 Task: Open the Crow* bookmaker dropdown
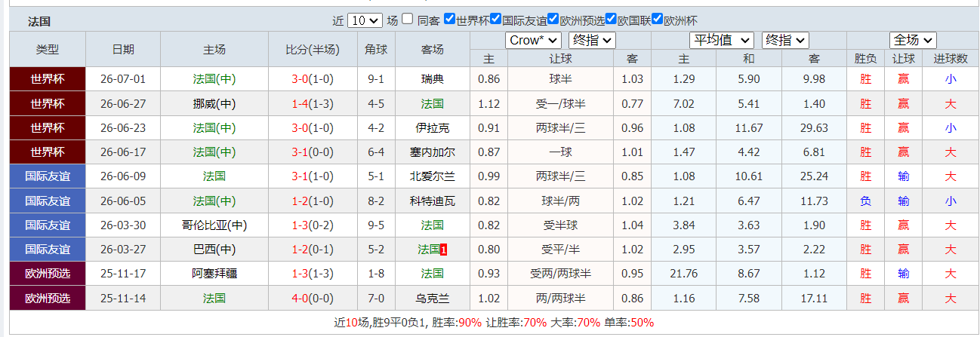tap(533, 40)
